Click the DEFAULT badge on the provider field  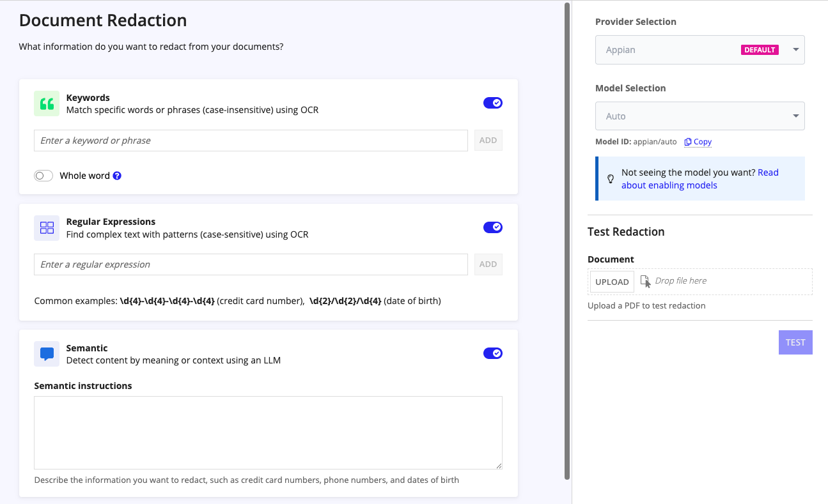pyautogui.click(x=760, y=50)
